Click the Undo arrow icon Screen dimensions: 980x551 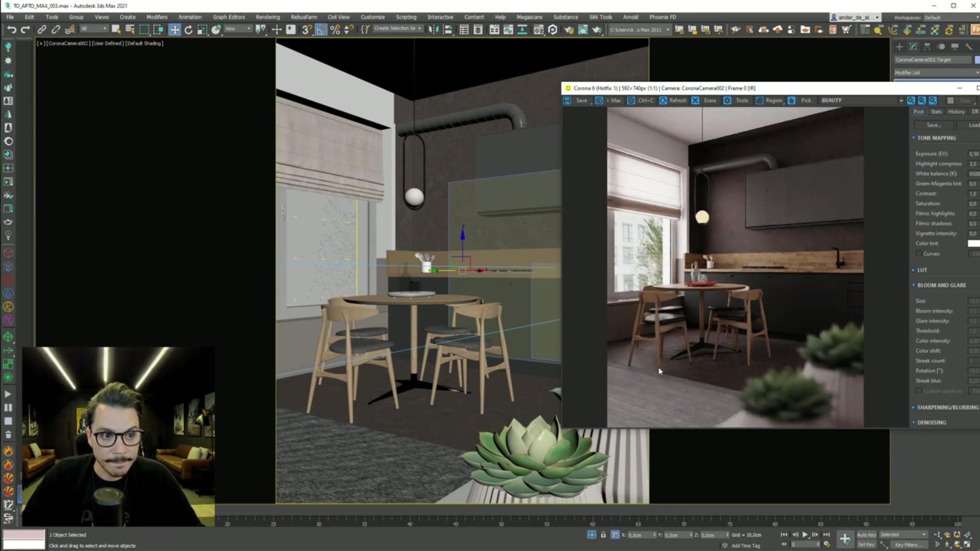[11, 30]
